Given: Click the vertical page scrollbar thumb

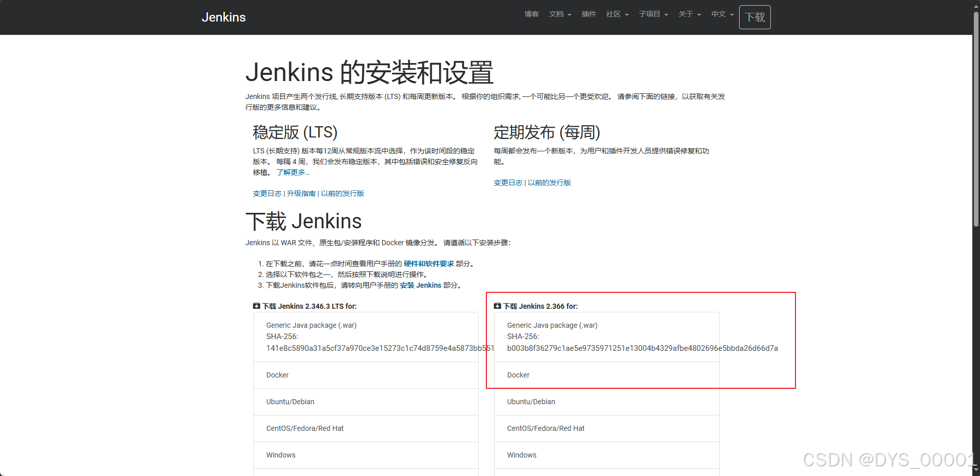Looking at the screenshot, I should click(x=976, y=118).
